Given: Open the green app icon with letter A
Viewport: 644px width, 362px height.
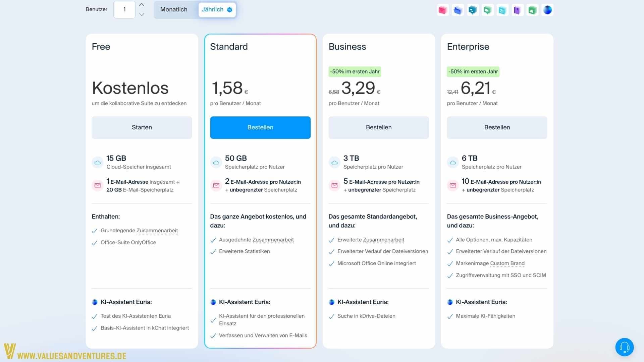Looking at the screenshot, I should (532, 10).
